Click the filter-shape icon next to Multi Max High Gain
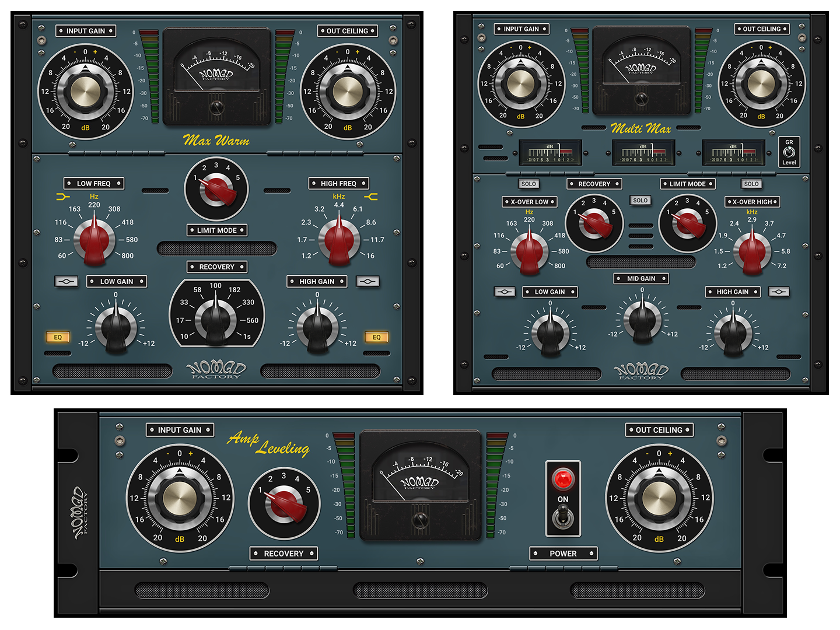This screenshot has height=630, width=840. pyautogui.click(x=779, y=292)
